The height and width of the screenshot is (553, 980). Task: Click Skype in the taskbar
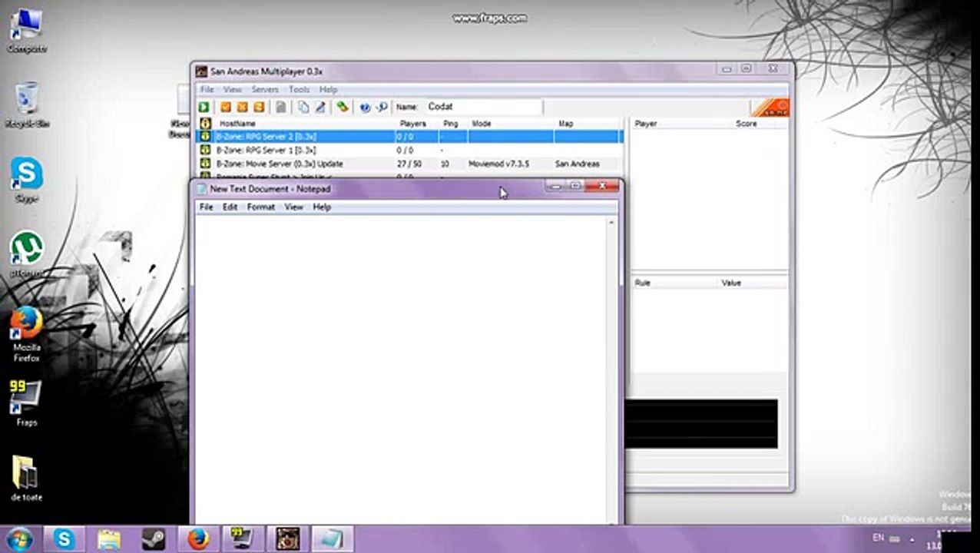tap(64, 539)
